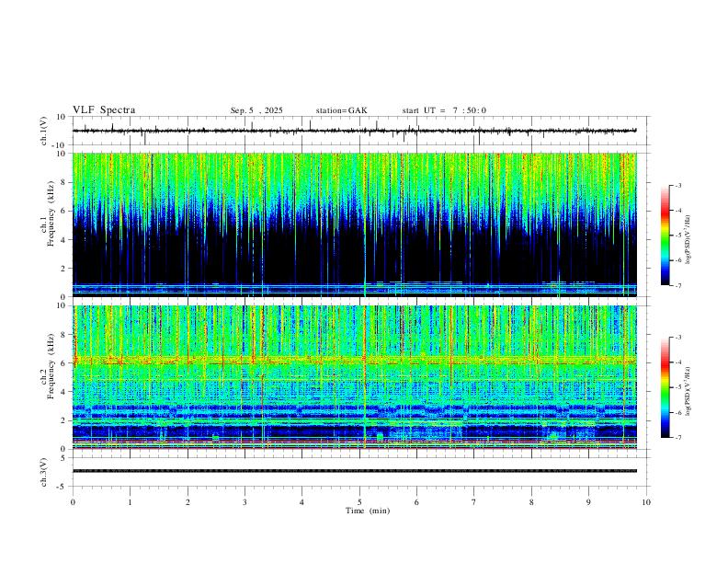728x563 pixels.
Task: Click the 'start UT = 7 : 50: 0' label
Action: click(x=444, y=110)
